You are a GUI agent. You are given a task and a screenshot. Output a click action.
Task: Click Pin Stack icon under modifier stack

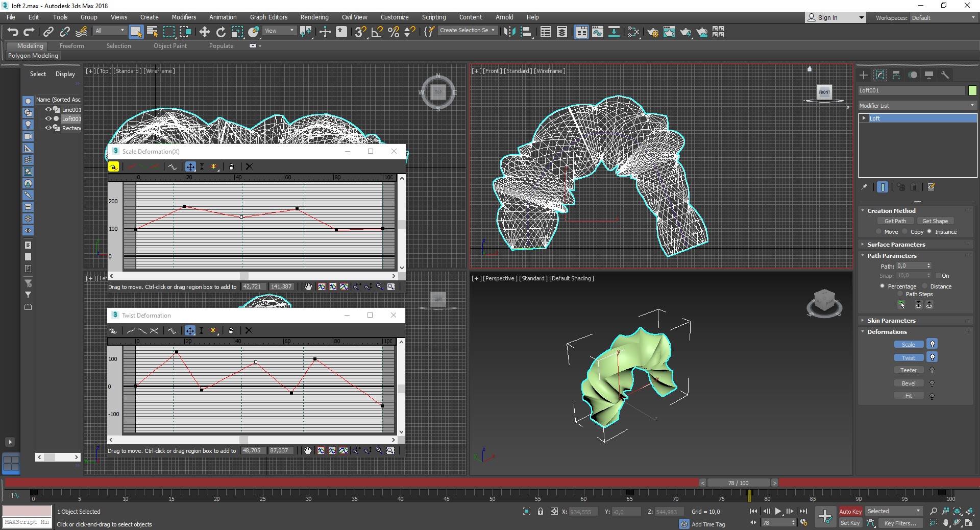(x=864, y=187)
